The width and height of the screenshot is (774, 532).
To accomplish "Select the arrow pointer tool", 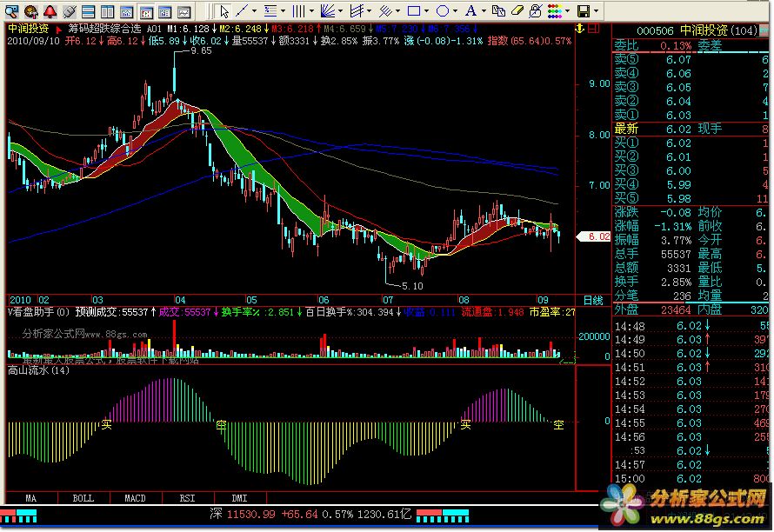I will (x=224, y=10).
